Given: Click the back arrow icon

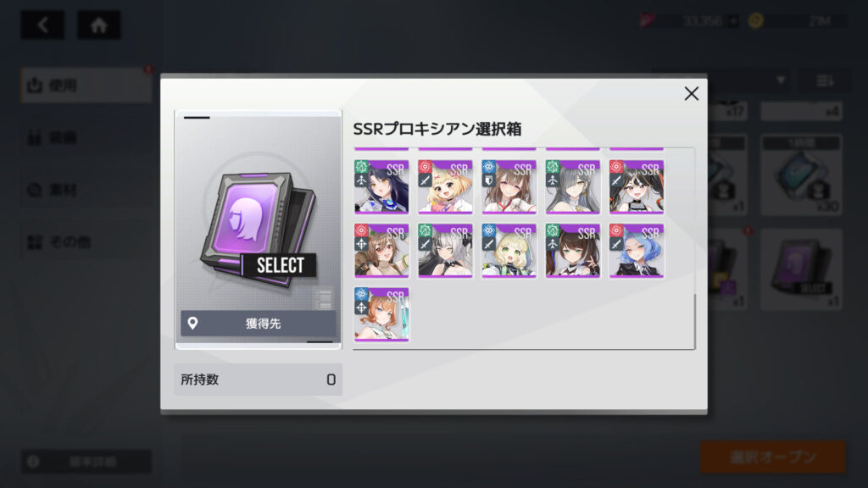Looking at the screenshot, I should click(x=42, y=25).
